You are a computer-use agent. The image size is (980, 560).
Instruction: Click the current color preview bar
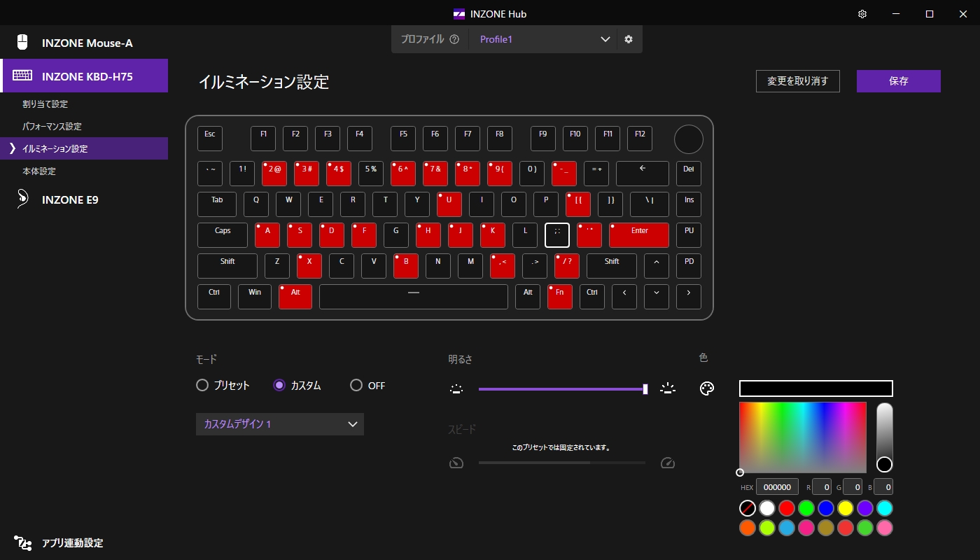816,388
